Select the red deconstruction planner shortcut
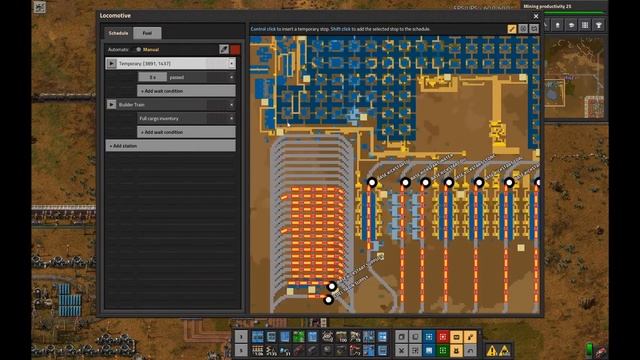640x360 pixels. (x=442, y=337)
